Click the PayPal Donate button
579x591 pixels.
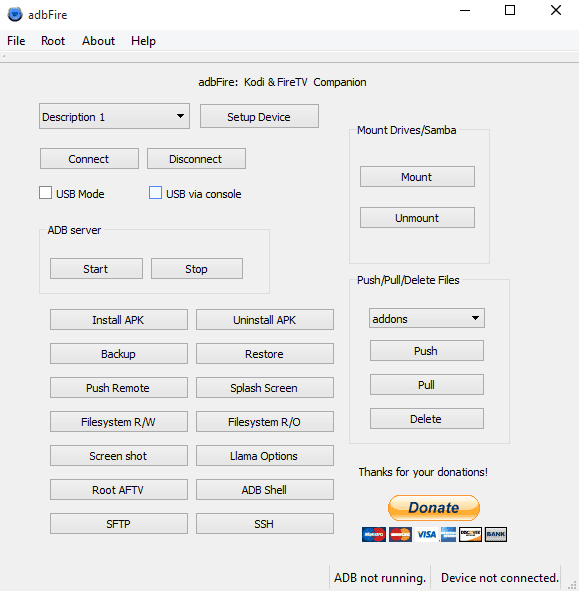pos(434,508)
